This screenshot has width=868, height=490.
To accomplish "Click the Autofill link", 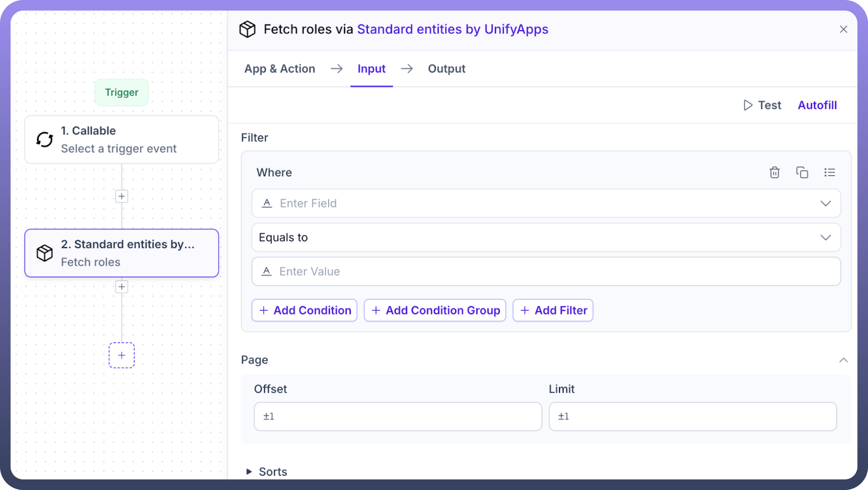I will point(817,105).
